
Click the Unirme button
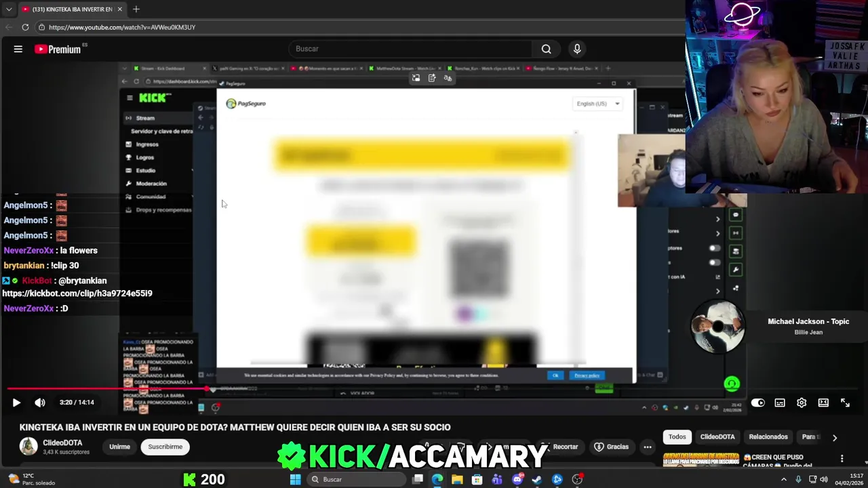pos(119,447)
